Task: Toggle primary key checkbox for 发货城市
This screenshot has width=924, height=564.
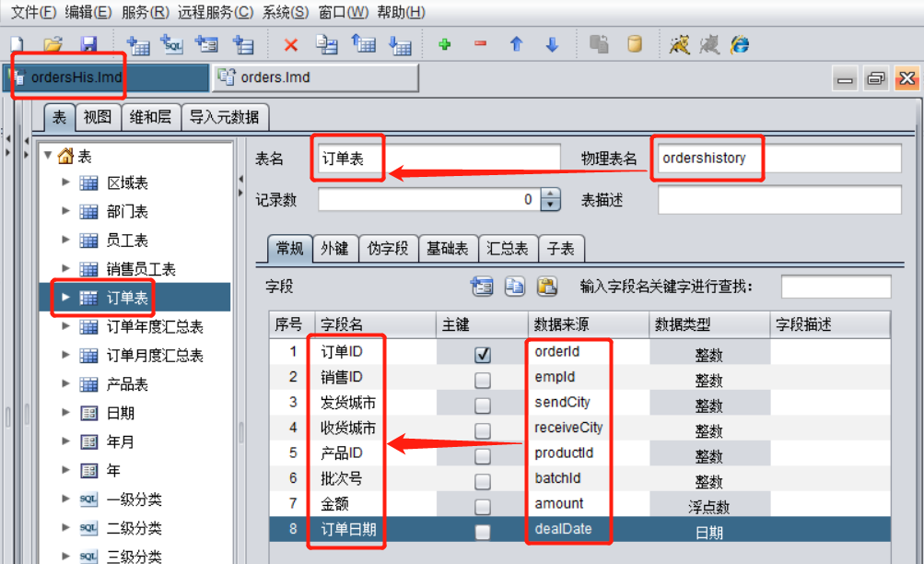Action: click(483, 405)
